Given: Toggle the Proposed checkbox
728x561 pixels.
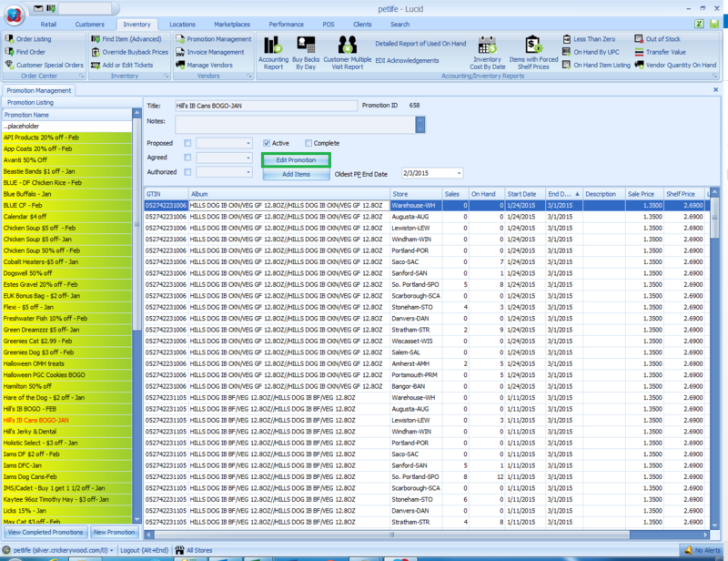Looking at the screenshot, I should [187, 143].
